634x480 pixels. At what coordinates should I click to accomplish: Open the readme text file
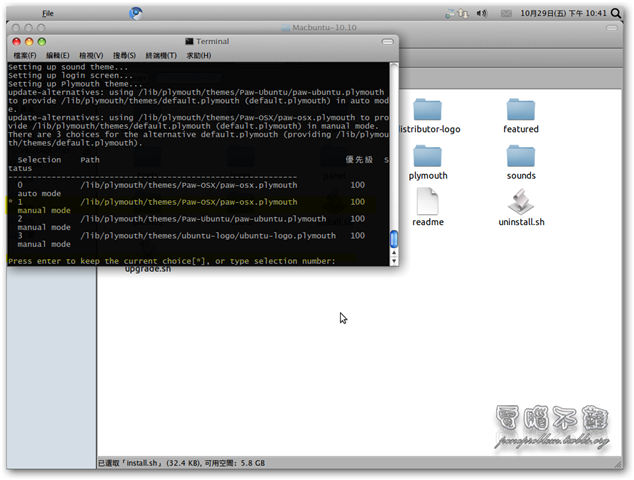427,203
